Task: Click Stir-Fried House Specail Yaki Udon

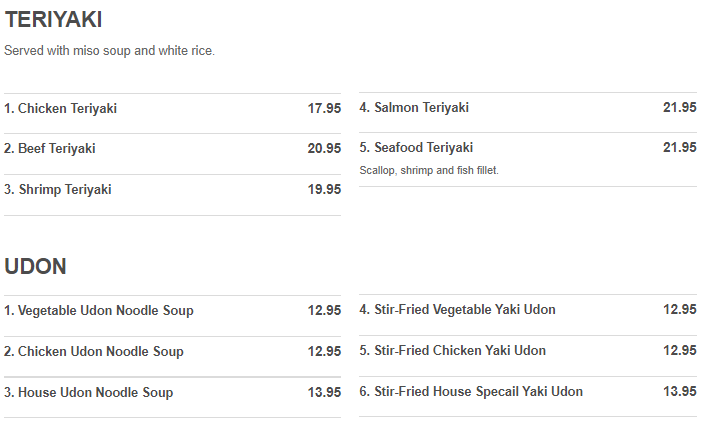Action: 470,392
